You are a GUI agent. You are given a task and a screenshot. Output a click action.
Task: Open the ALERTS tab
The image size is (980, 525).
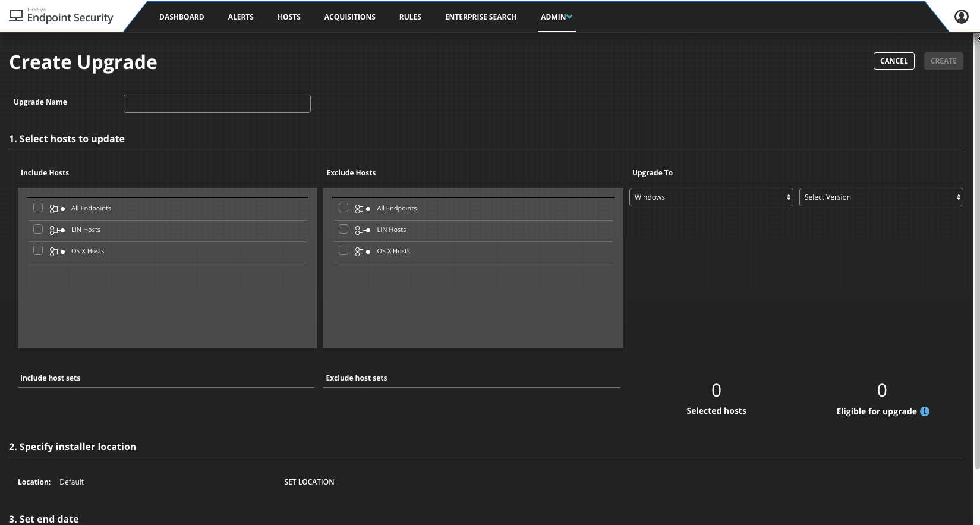241,17
